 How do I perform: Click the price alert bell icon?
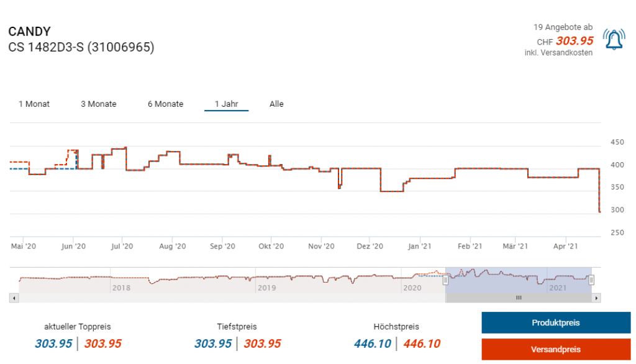614,40
